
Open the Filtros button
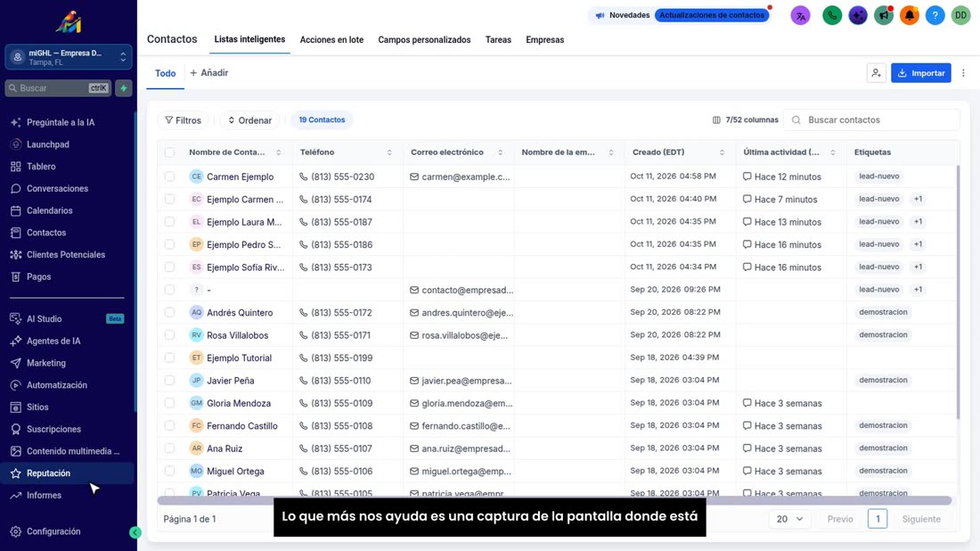[184, 120]
